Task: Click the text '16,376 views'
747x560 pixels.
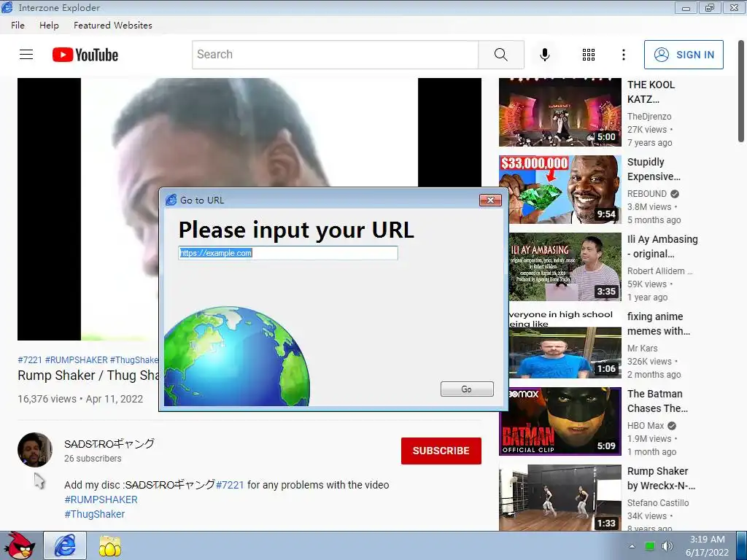Action: (x=47, y=399)
